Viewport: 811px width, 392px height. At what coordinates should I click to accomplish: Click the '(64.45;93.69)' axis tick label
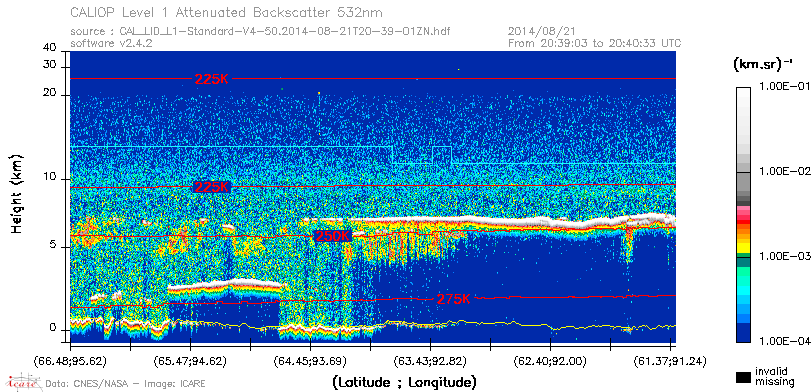[310, 360]
